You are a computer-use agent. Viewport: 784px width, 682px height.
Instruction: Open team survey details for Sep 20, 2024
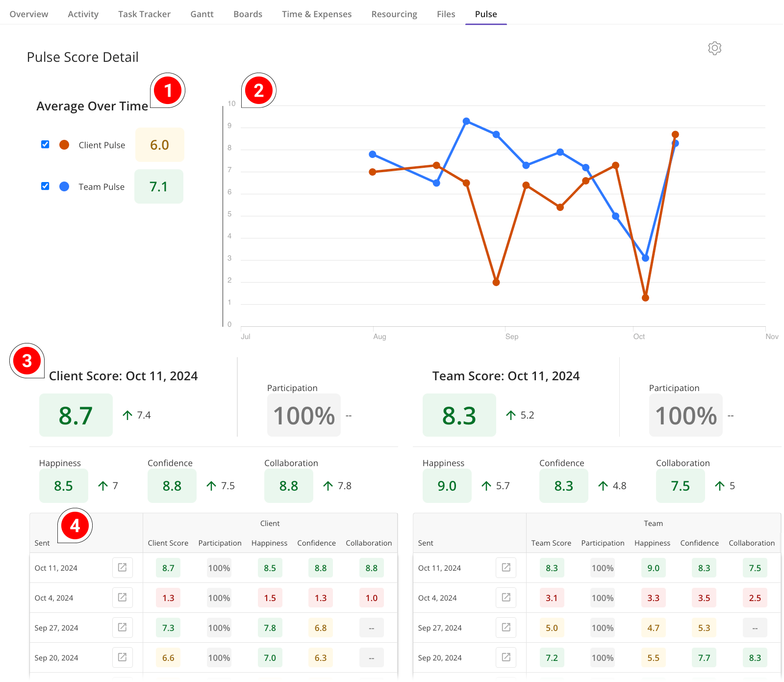(x=506, y=657)
